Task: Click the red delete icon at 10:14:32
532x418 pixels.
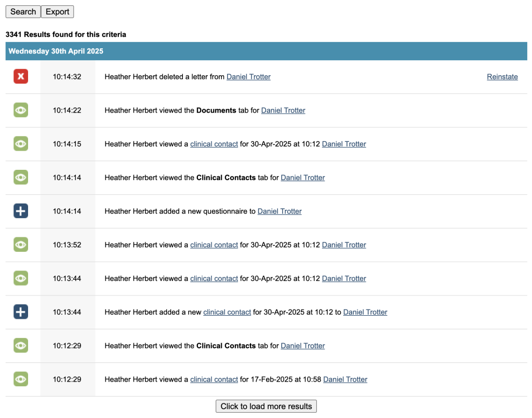Action: tap(21, 77)
